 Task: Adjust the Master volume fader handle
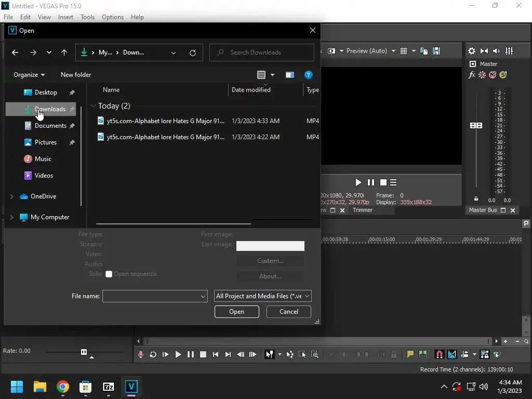[476, 126]
